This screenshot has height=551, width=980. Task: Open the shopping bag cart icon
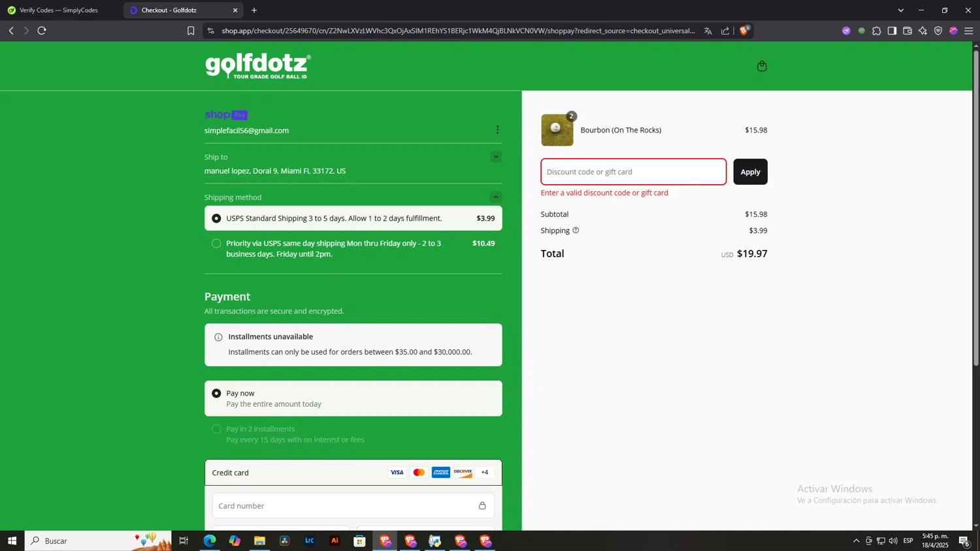[x=762, y=66]
